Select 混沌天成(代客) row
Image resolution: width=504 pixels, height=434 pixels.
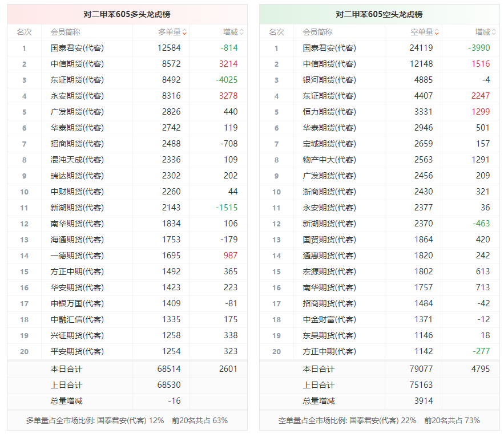(127, 160)
